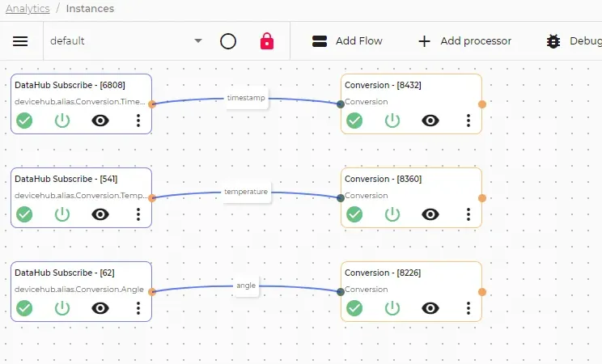Open more options on DataHub Subscribe [541]

pyautogui.click(x=138, y=214)
